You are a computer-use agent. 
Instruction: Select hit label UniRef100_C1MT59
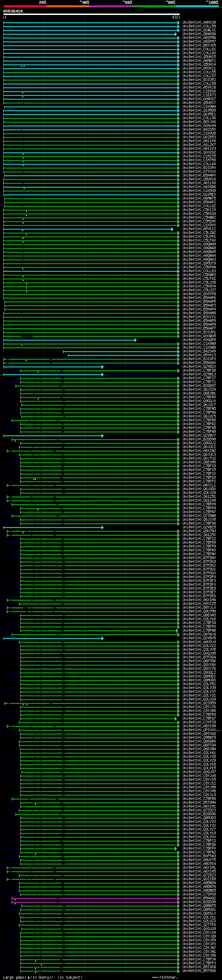click(199, 160)
